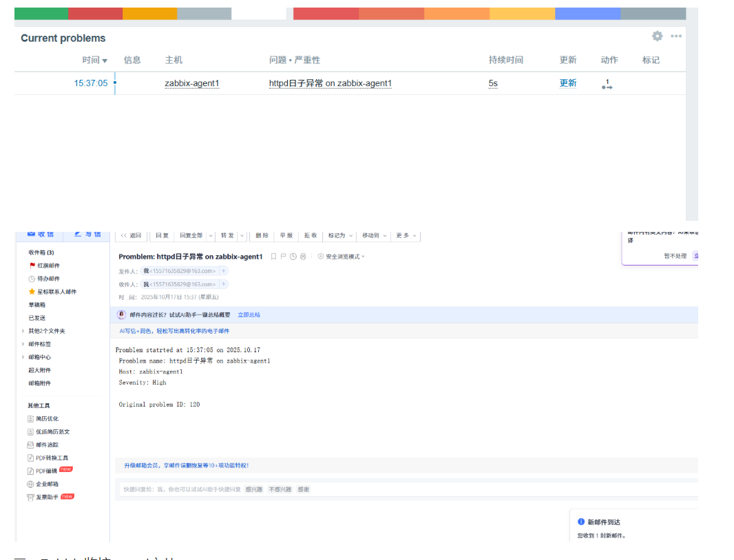This screenshot has height=560, width=734.
Task: Open 草稿箱 folder
Action: (37, 305)
